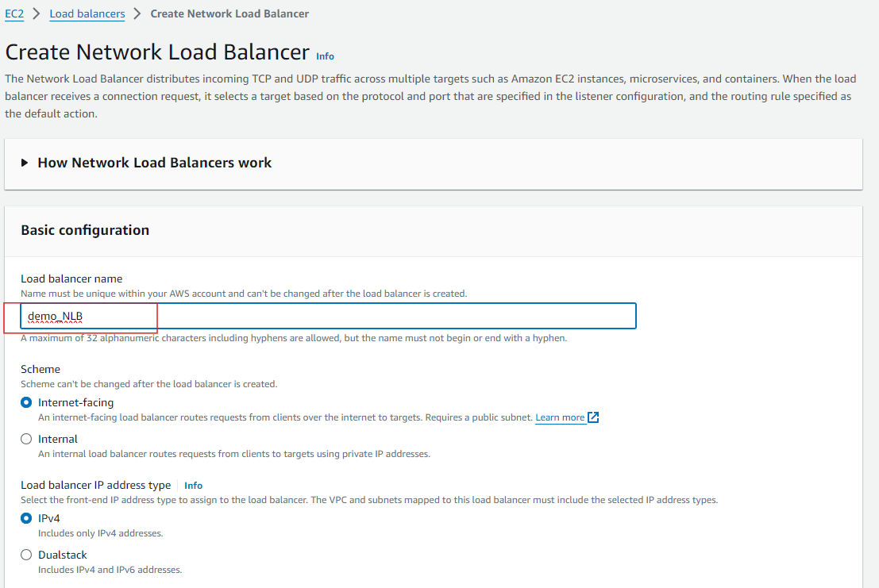Expand the disclosure triangle for How Network Load Balancers work
Viewport: 879px width, 588px height.
click(x=25, y=163)
